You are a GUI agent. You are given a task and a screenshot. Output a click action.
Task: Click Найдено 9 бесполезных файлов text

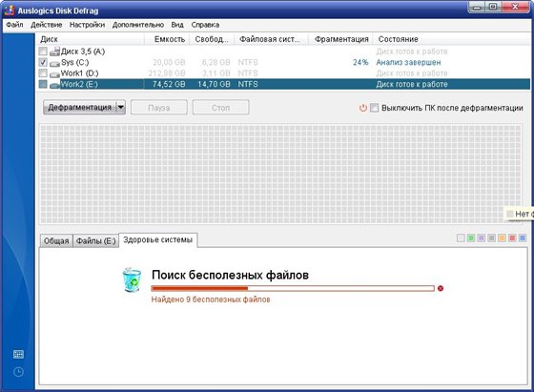211,299
